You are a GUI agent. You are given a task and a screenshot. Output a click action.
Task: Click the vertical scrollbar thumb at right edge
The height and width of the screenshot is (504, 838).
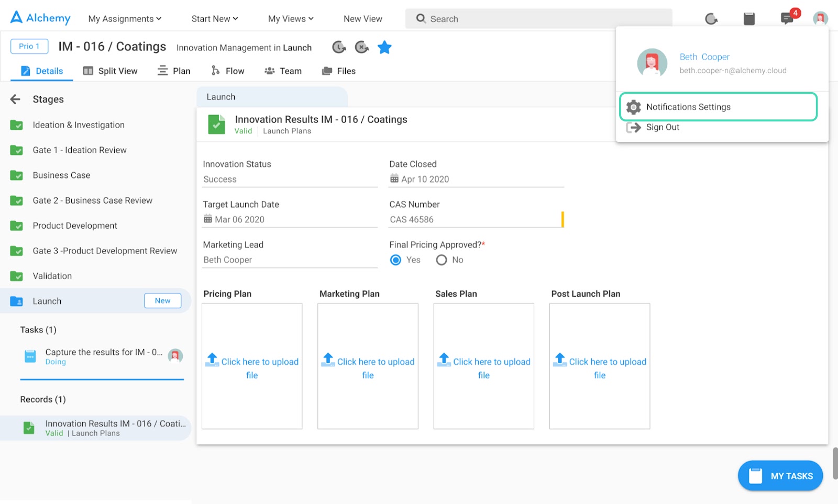tap(835, 463)
